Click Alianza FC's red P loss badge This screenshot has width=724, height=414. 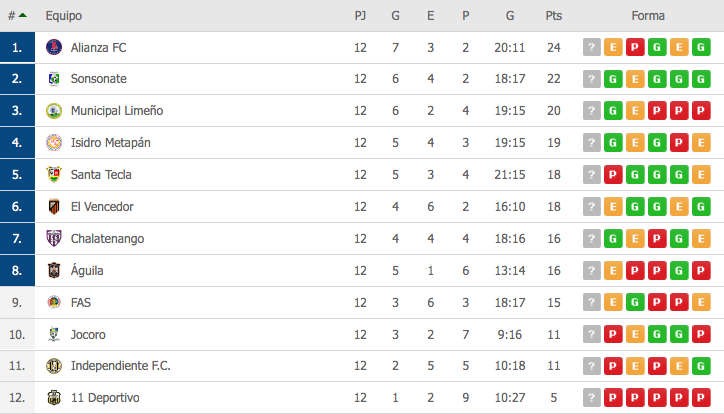[635, 47]
